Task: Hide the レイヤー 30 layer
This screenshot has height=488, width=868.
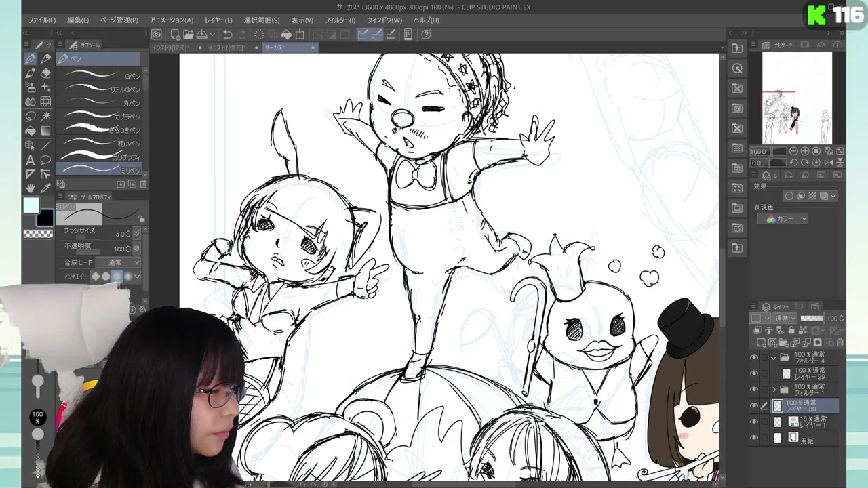Action: point(754,406)
